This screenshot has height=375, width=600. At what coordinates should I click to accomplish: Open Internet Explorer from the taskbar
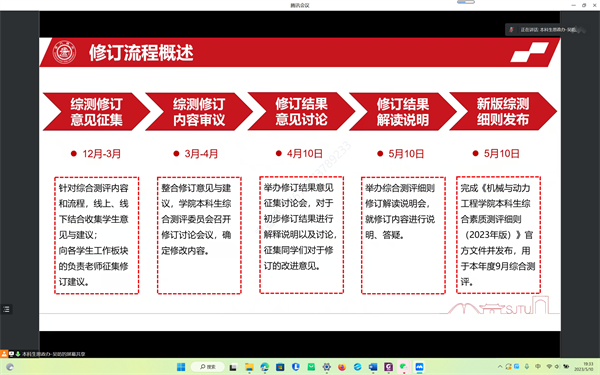click(x=357, y=367)
